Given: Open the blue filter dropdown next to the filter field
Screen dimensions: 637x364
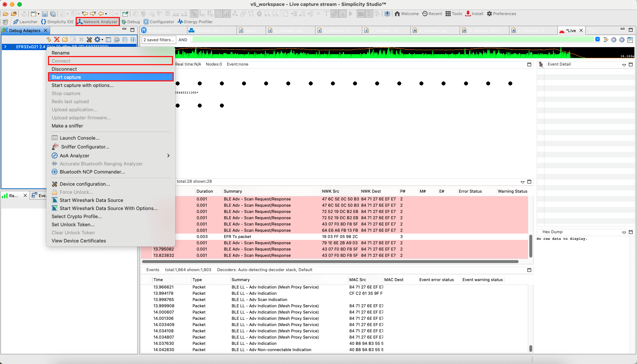Looking at the screenshot, I should pos(598,39).
